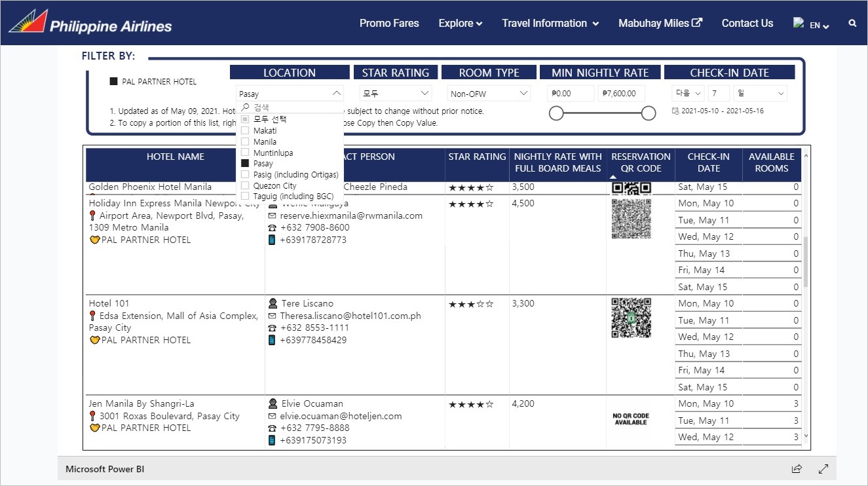Screen dimensions: 868x486
Task: Check the Quezon City location option
Action: [x=245, y=185]
